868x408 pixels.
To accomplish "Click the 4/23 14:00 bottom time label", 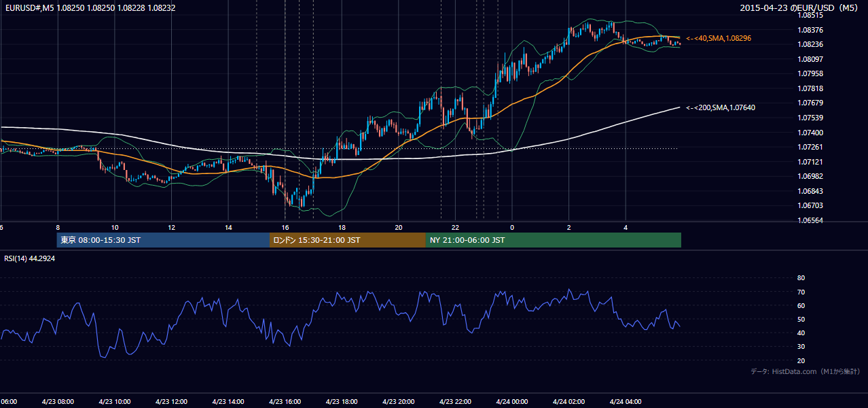I will (x=228, y=402).
